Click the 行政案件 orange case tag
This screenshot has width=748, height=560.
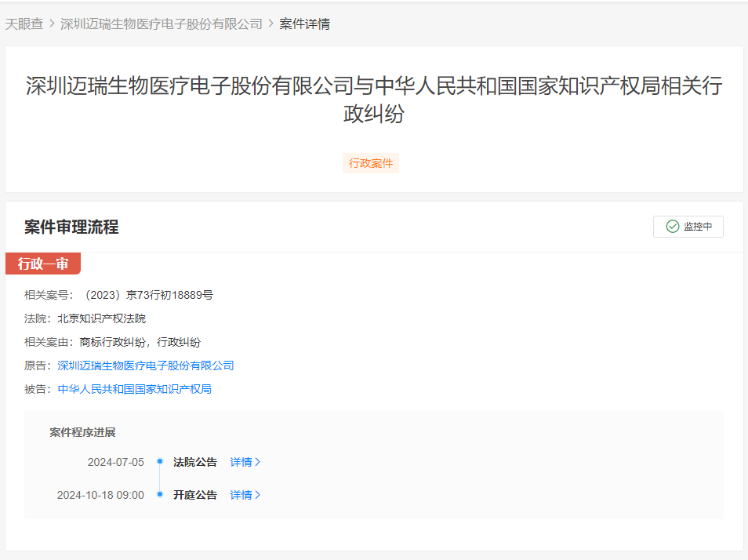370,163
